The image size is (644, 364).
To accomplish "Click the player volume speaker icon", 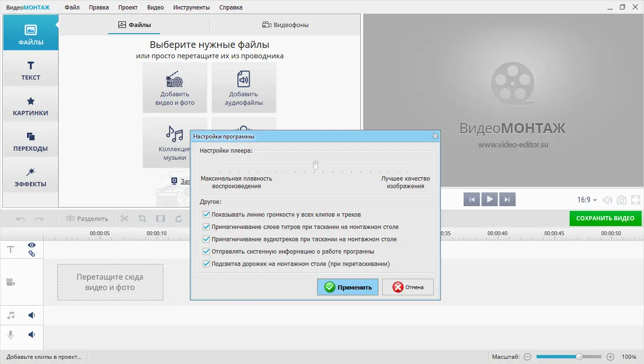I will click(607, 200).
